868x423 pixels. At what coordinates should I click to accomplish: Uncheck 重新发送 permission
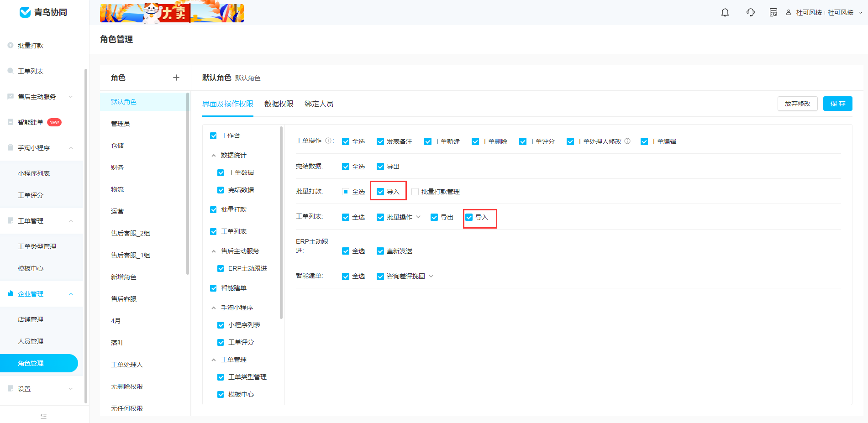[380, 251]
